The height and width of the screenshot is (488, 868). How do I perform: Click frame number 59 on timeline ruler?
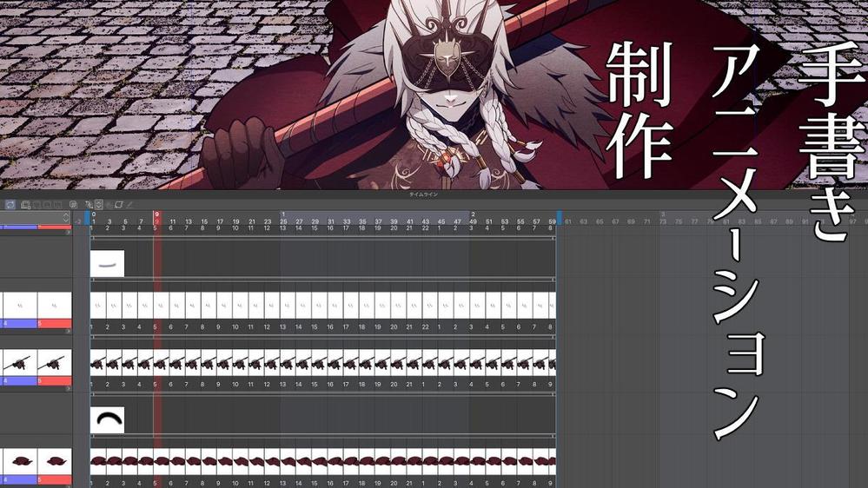click(552, 221)
